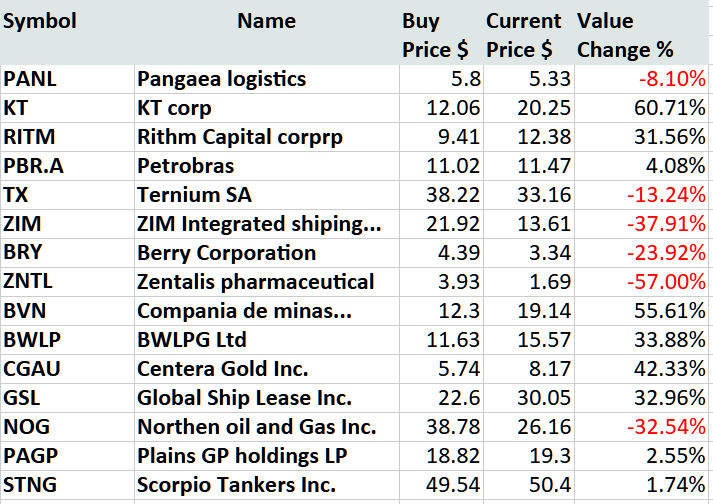
Task: Select the Symbol column header
Action: [40, 21]
